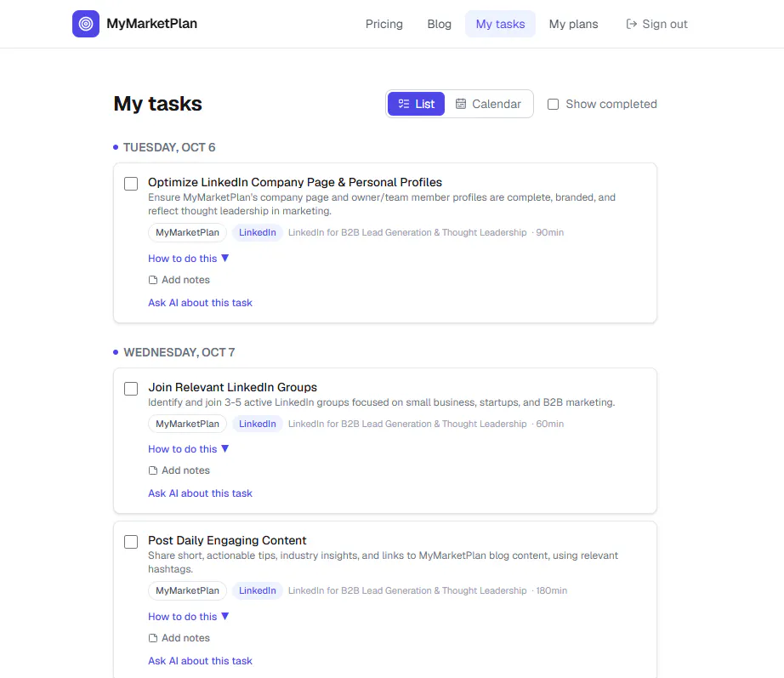Click the Sign out arrow icon

click(x=632, y=24)
